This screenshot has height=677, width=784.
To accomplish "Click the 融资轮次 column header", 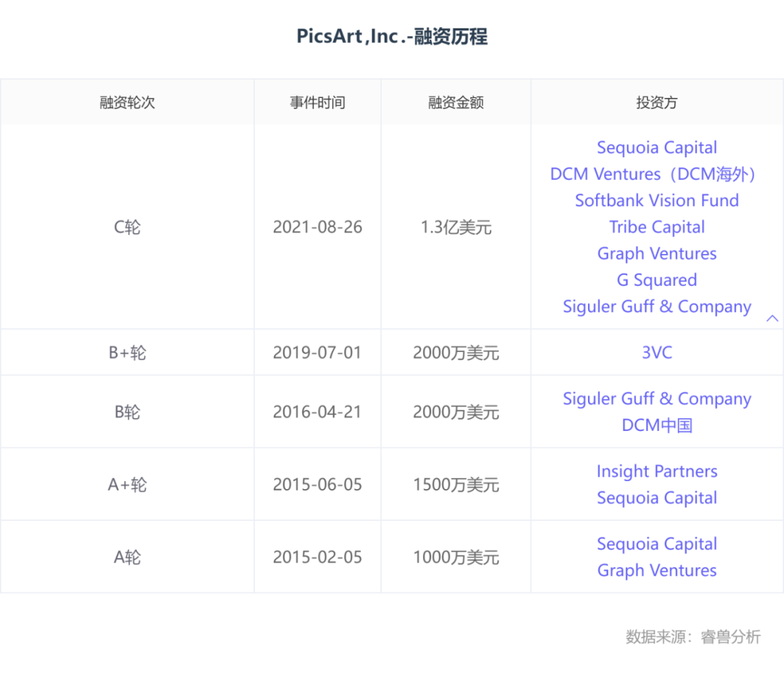I will 127,102.
